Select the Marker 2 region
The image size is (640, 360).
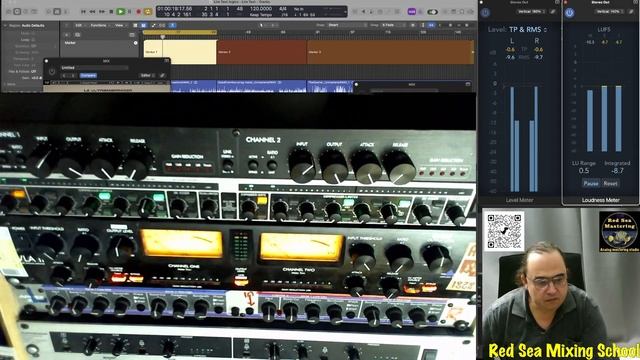coord(262,52)
